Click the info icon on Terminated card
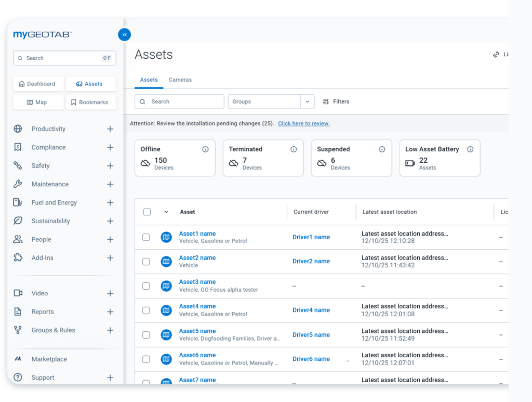The height and width of the screenshot is (402, 532). coord(294,149)
